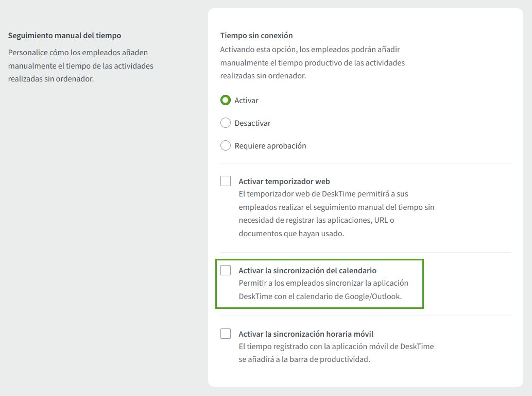The height and width of the screenshot is (396, 532).
Task: Check "Activar la sincronización del calendario"
Action: point(225,270)
